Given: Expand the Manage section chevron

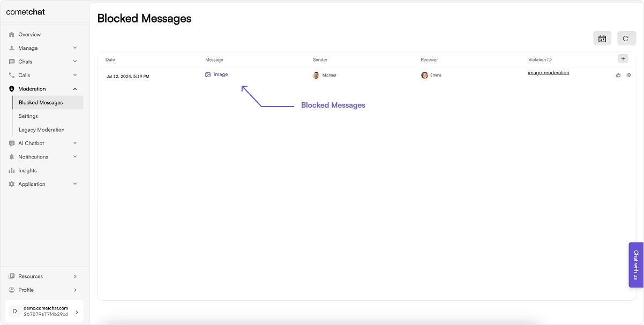Looking at the screenshot, I should 75,48.
